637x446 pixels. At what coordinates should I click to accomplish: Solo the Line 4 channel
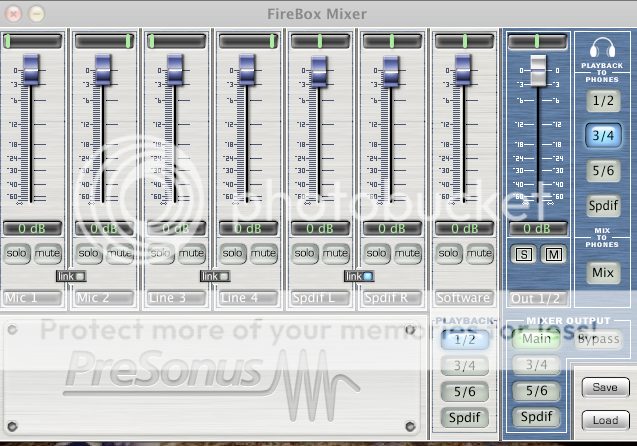pos(232,253)
